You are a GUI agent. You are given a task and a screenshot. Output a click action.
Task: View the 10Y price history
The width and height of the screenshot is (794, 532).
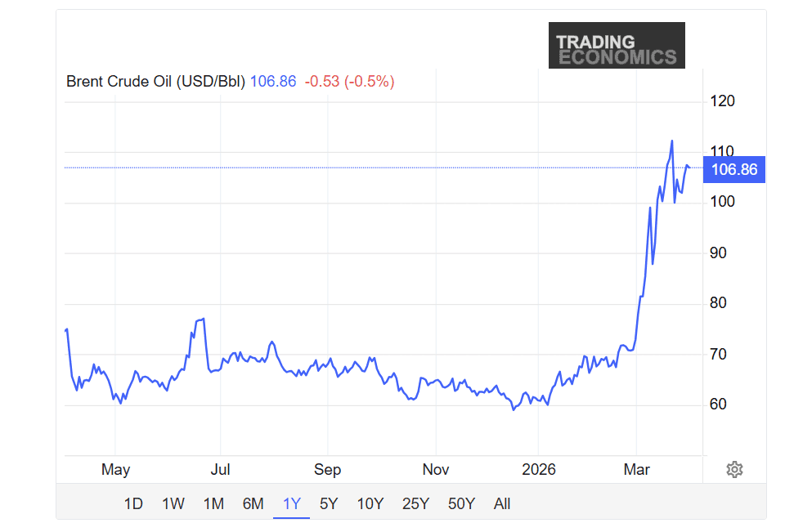tap(370, 504)
